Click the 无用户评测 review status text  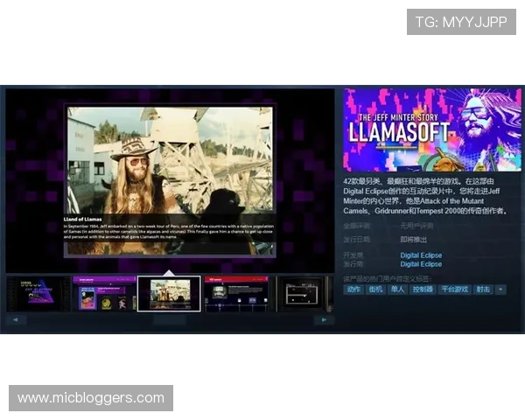[416, 226]
